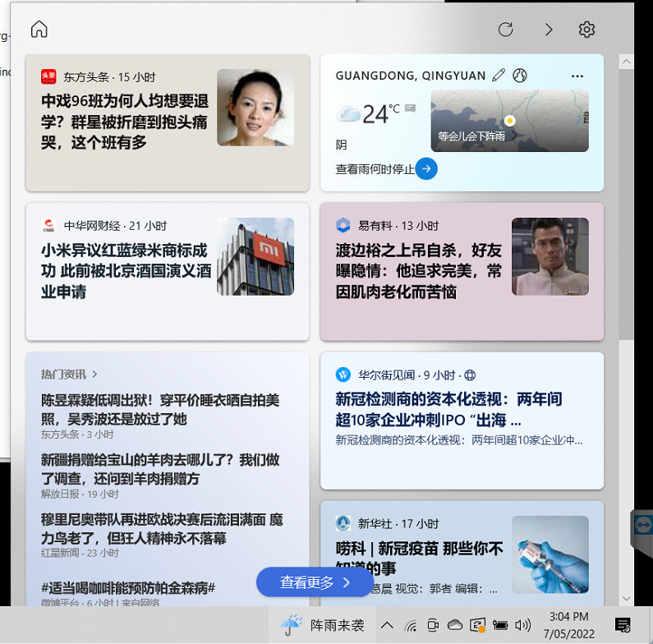Refresh the news feed

[x=506, y=30]
